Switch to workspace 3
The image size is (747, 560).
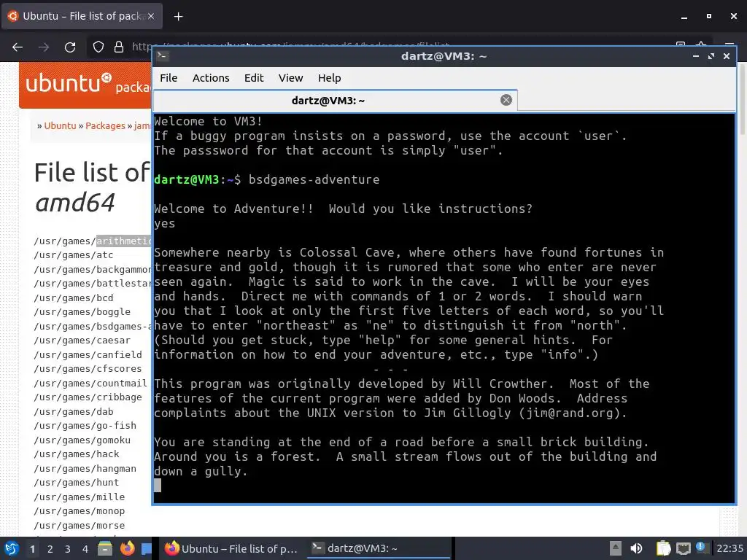coord(68,549)
